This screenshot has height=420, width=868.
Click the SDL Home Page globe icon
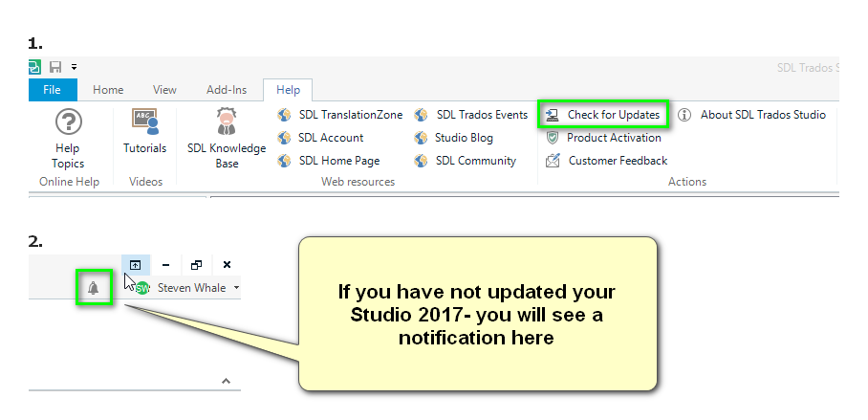[x=284, y=161]
